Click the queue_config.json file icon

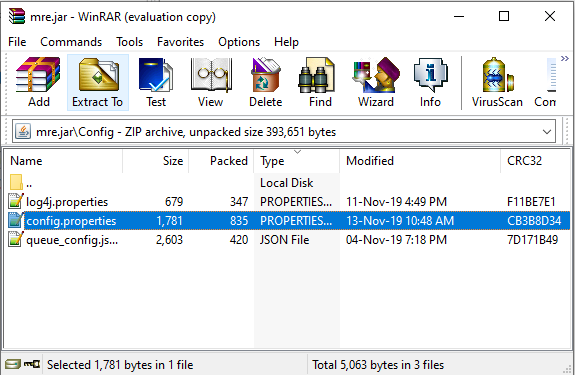coord(16,239)
